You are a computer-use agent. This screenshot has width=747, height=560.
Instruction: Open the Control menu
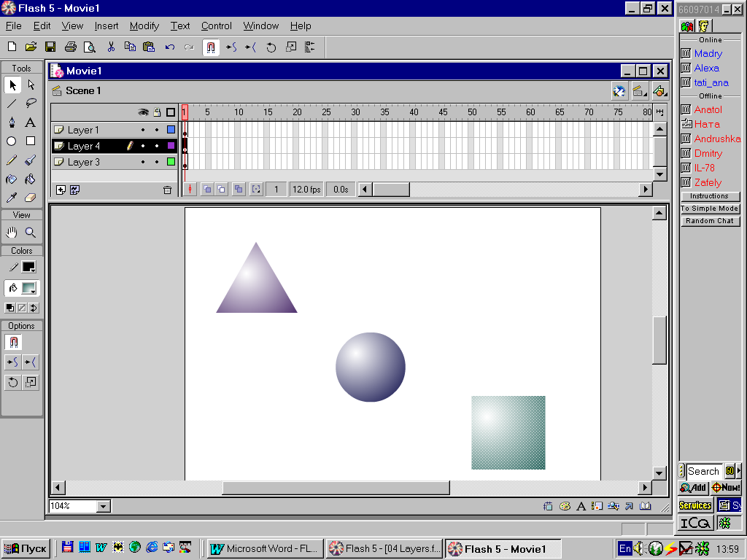click(x=216, y=26)
